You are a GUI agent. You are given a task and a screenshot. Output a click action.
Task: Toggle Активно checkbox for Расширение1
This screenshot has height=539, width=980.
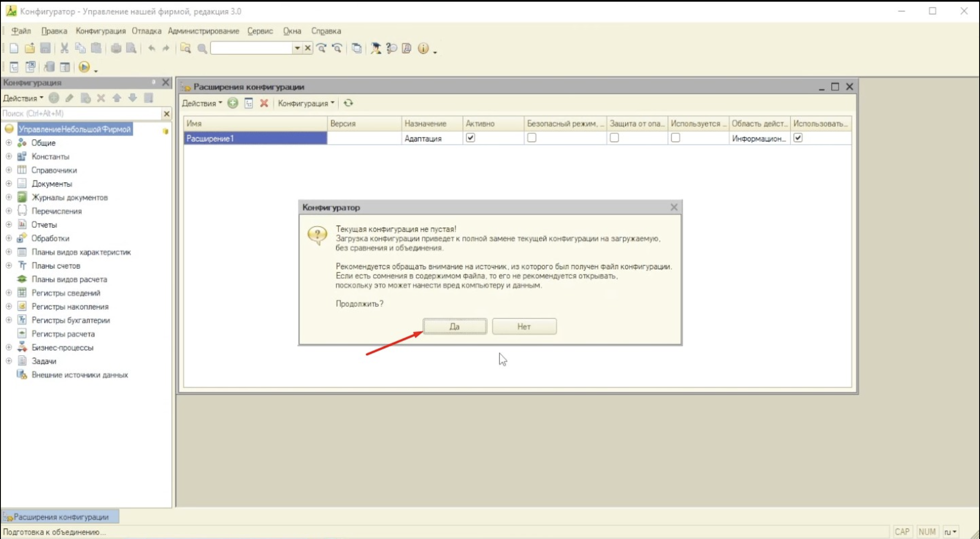coord(470,138)
